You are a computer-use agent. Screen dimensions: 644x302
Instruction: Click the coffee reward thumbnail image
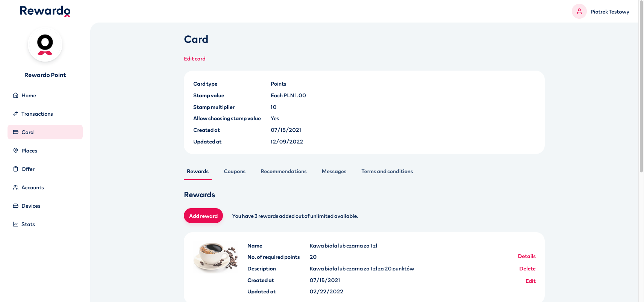point(215,257)
